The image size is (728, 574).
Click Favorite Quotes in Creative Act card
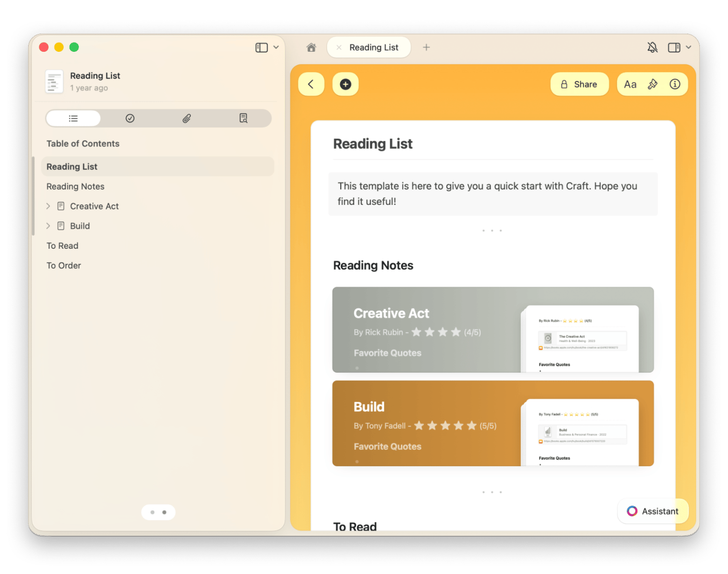(387, 353)
